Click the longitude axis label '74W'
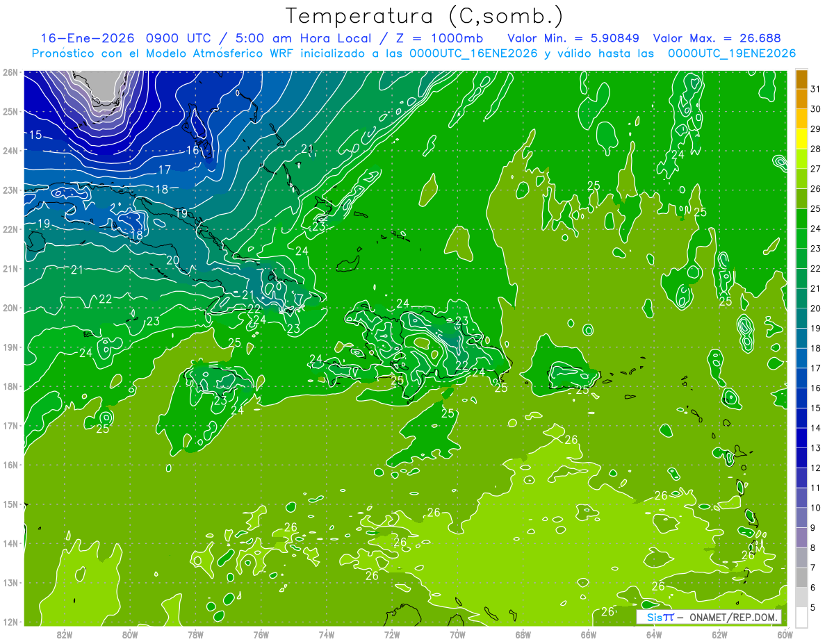 click(x=326, y=634)
